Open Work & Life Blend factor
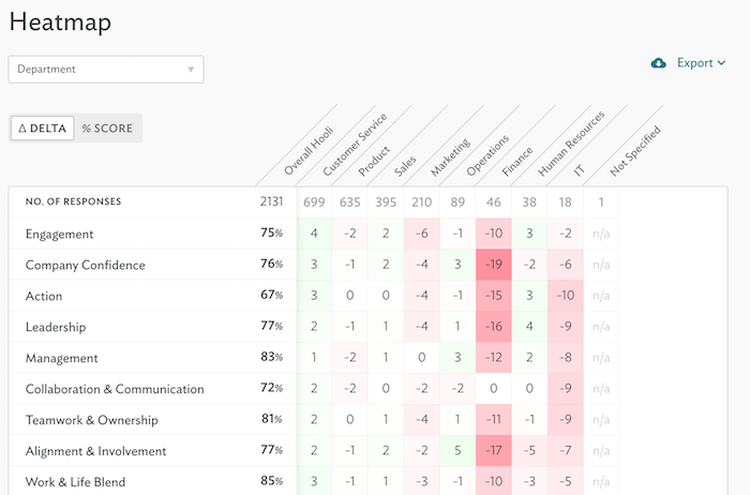750x495 pixels. click(75, 482)
